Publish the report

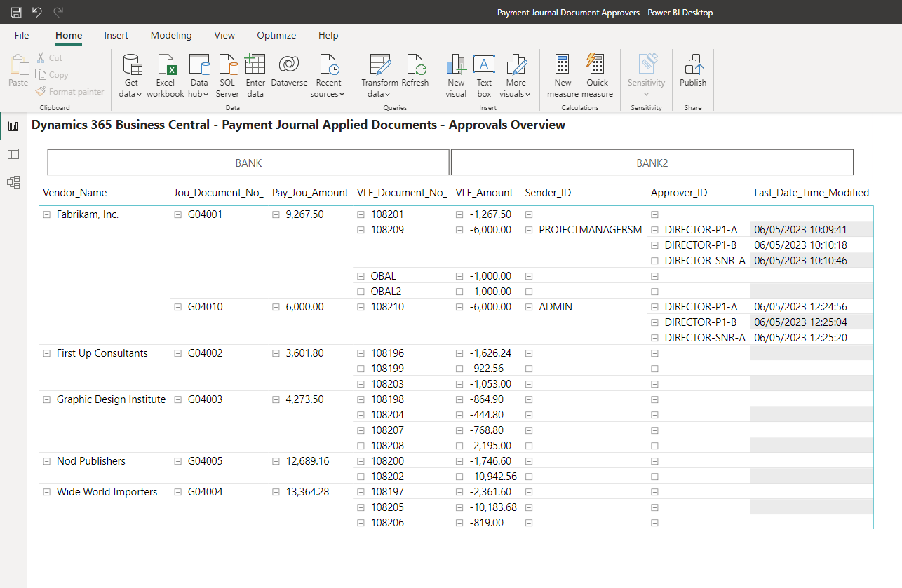click(693, 70)
